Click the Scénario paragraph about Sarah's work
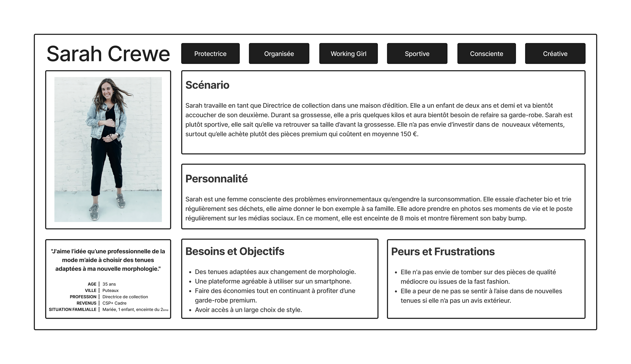631x364 pixels. (x=379, y=120)
